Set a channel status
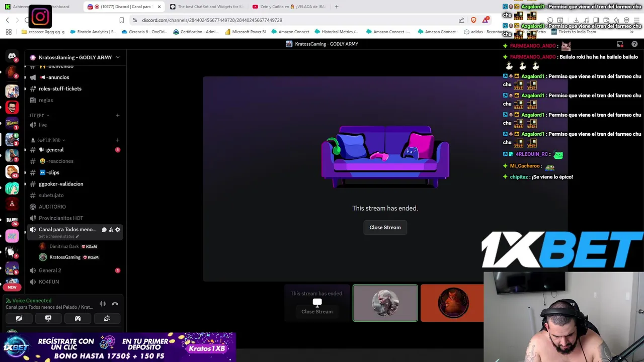Viewport: 644px width, 362px height. pos(58,236)
